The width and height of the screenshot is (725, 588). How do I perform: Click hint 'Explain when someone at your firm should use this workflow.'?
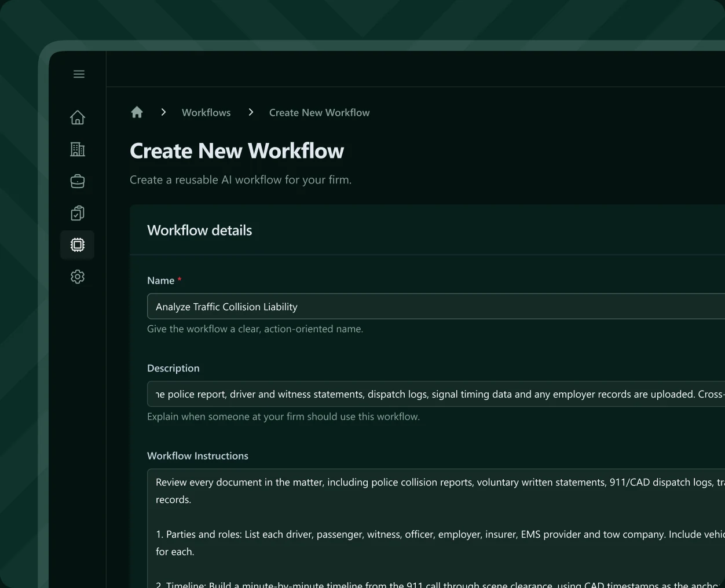(x=283, y=417)
